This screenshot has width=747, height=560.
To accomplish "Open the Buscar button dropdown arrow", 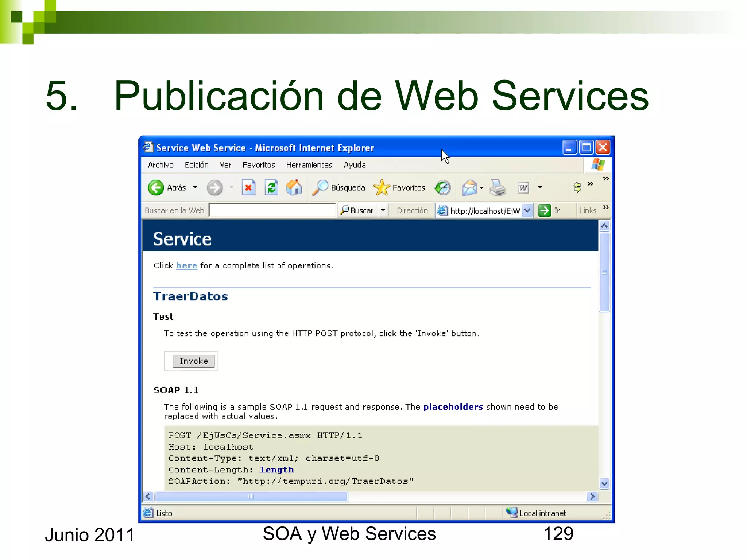I will tap(383, 210).
